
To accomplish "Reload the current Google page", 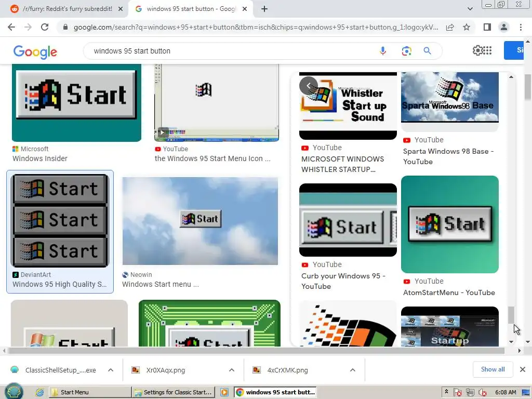I will pos(45,27).
